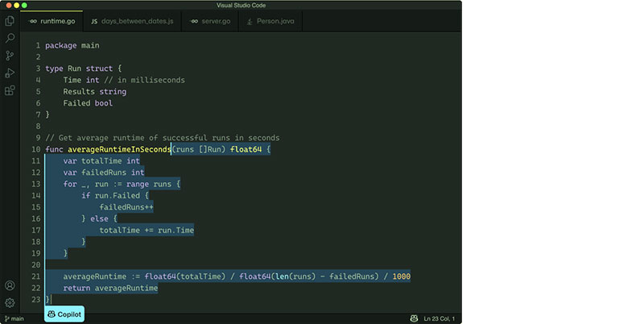644x324 pixels.
Task: Click the 'float64 {' return type on line 10
Action: click(x=250, y=149)
